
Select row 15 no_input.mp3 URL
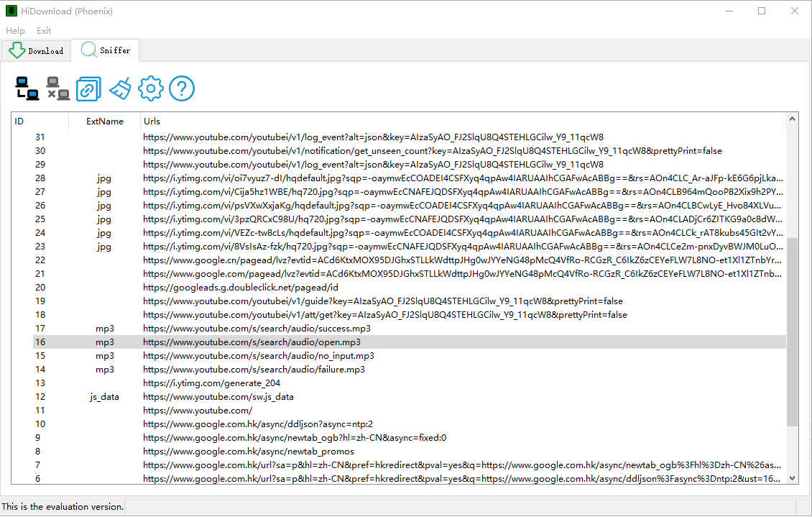259,356
